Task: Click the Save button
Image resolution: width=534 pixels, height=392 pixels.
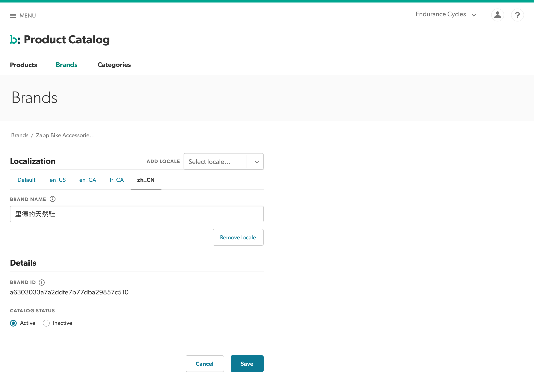Action: [247, 363]
